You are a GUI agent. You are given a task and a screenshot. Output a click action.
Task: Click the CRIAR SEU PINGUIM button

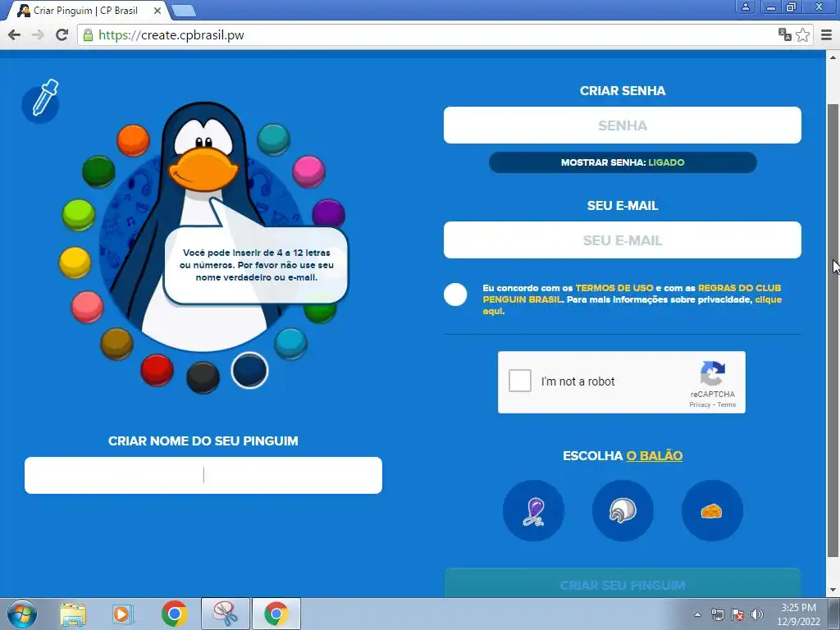[x=623, y=583]
